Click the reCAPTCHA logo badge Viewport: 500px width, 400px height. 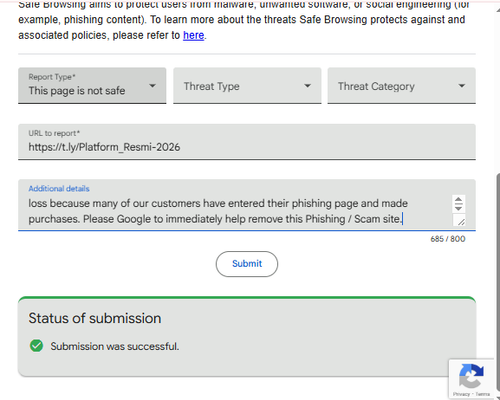[x=471, y=376]
